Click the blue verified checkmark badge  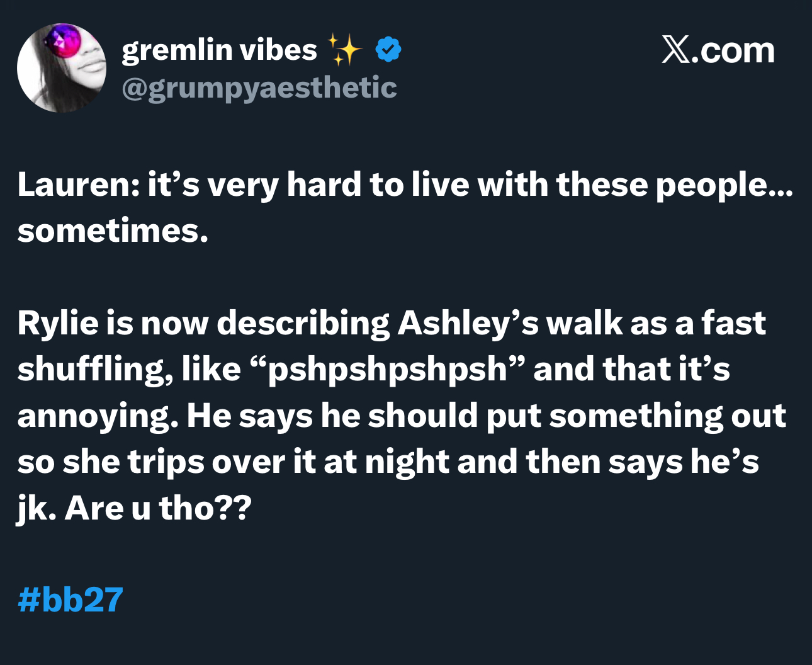click(388, 50)
